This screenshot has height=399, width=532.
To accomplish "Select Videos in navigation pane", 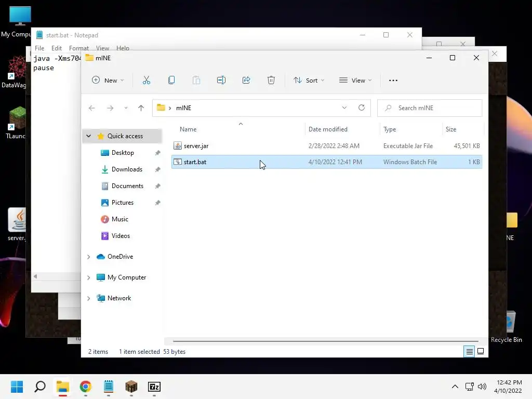I will 121,236.
